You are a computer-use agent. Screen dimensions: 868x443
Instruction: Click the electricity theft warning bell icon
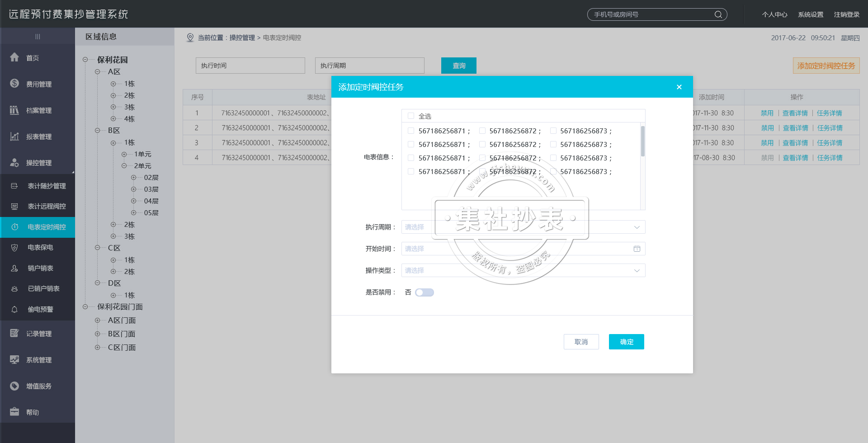pyautogui.click(x=14, y=309)
